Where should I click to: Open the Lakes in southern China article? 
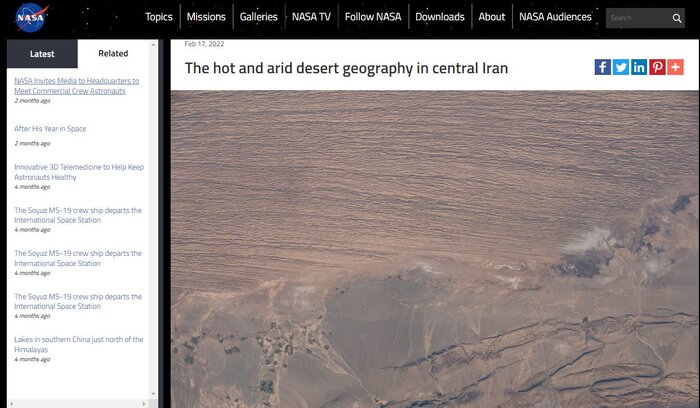79,344
